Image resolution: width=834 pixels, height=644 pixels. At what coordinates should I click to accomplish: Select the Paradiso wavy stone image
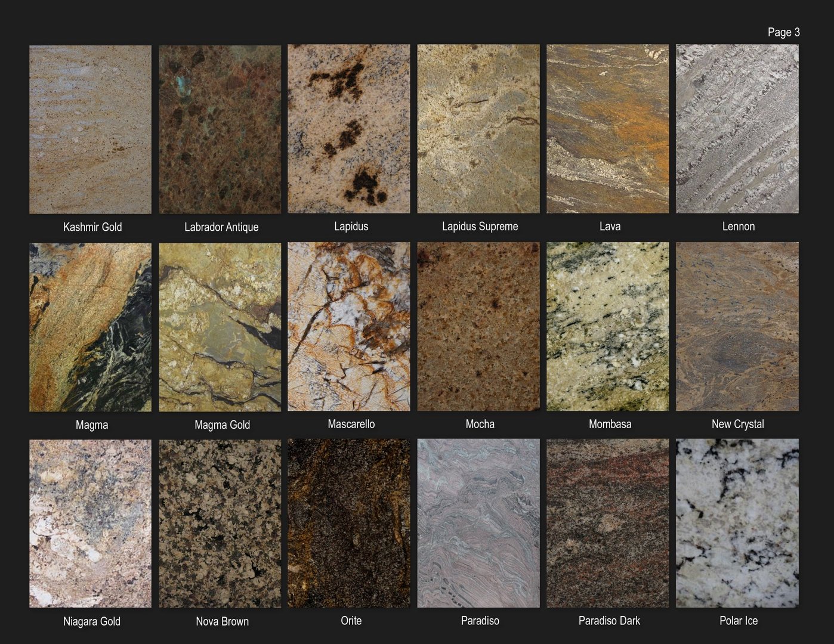click(478, 524)
